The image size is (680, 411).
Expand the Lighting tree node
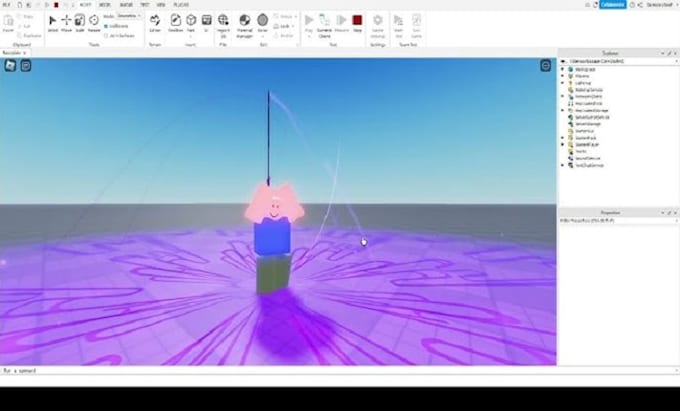coord(563,83)
